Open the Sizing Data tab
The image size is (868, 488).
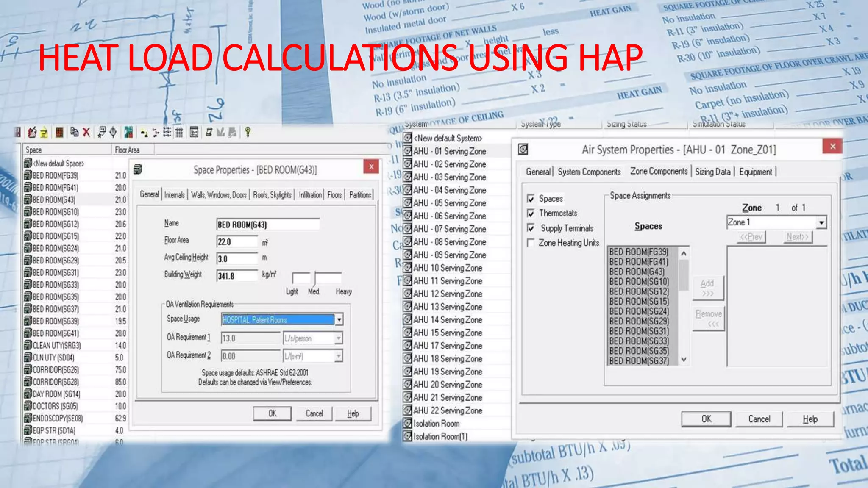[x=712, y=172]
